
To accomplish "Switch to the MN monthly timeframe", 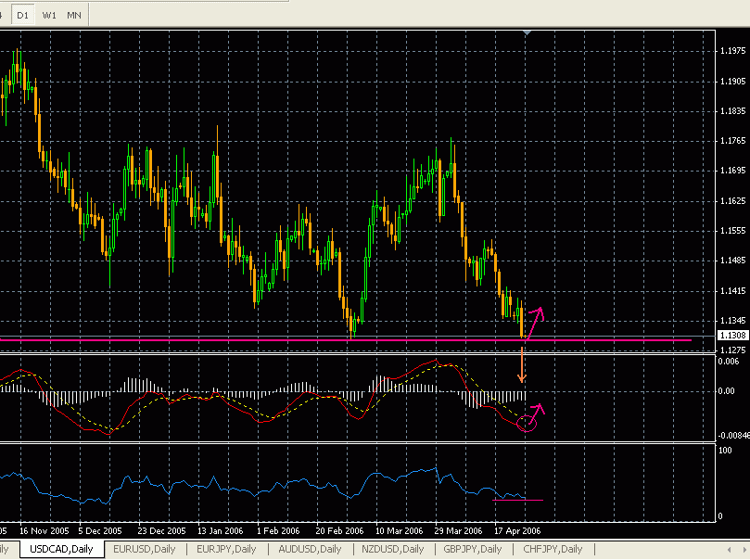I will [x=73, y=14].
